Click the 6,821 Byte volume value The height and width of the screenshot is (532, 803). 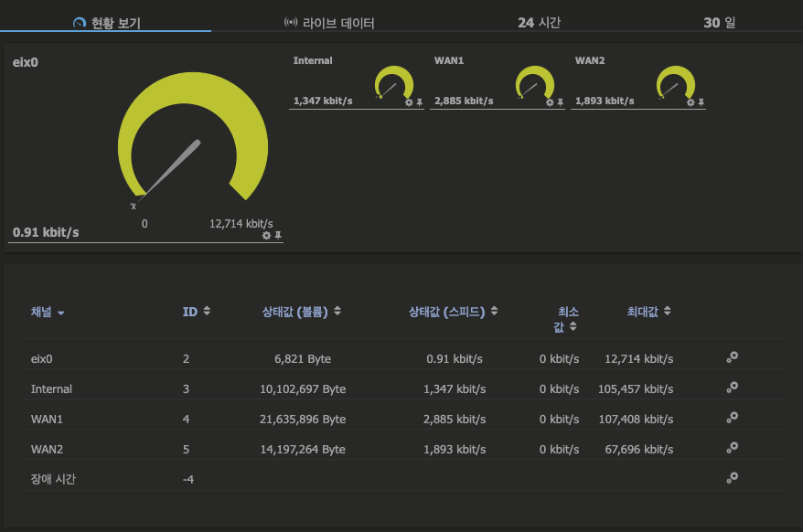(303, 359)
